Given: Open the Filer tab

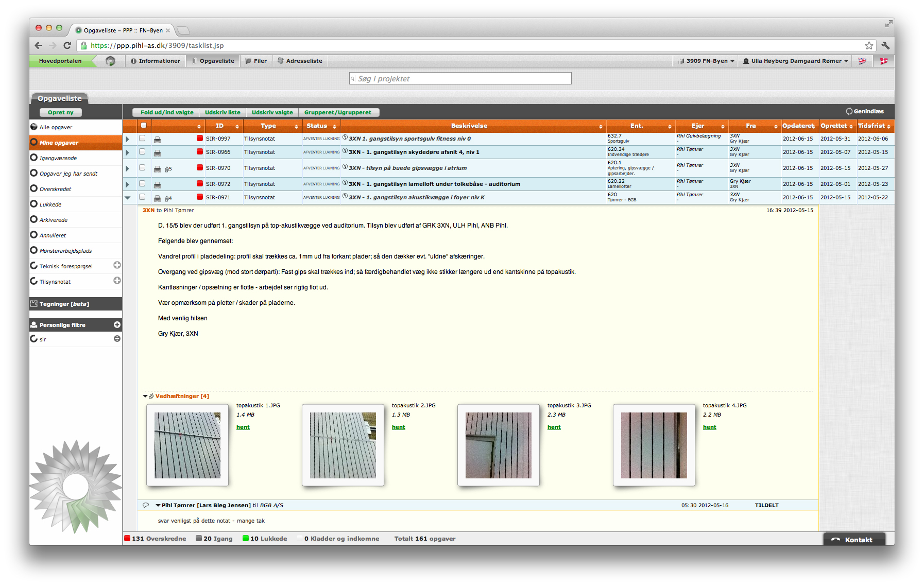Looking at the screenshot, I should click(256, 61).
